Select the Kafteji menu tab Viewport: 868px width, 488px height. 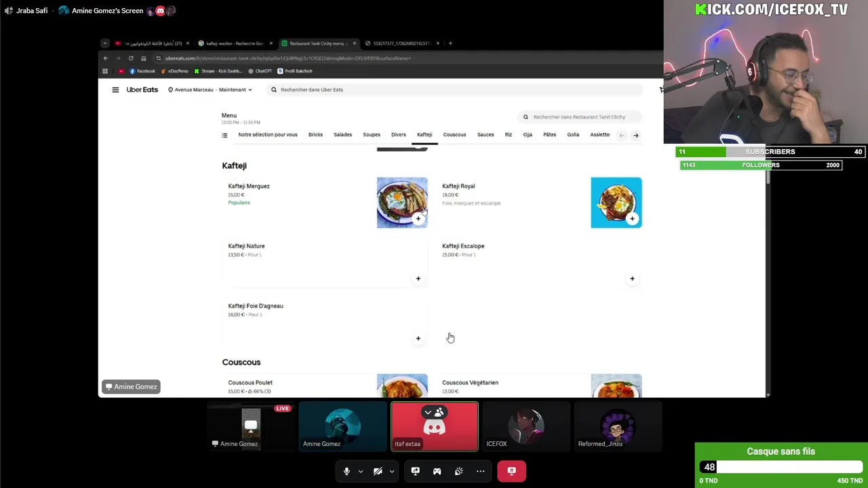(425, 135)
